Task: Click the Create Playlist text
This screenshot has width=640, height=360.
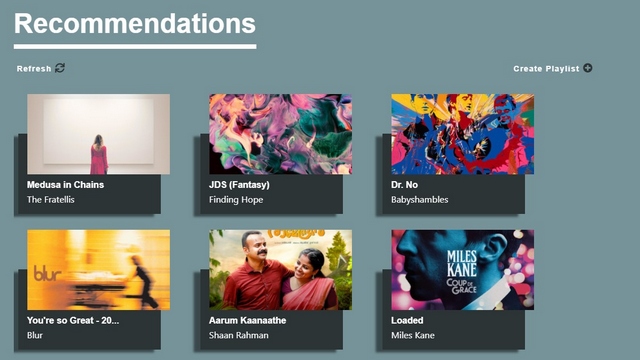Action: pos(546,69)
